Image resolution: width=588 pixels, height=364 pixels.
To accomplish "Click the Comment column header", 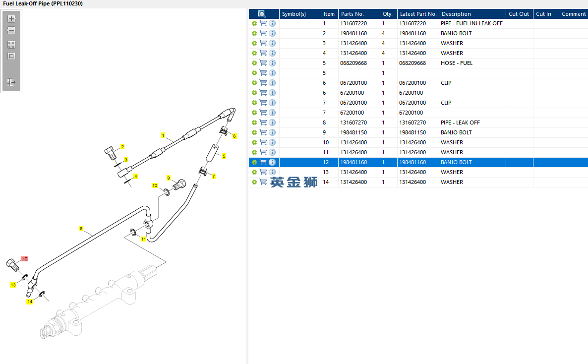I will click(x=574, y=14).
